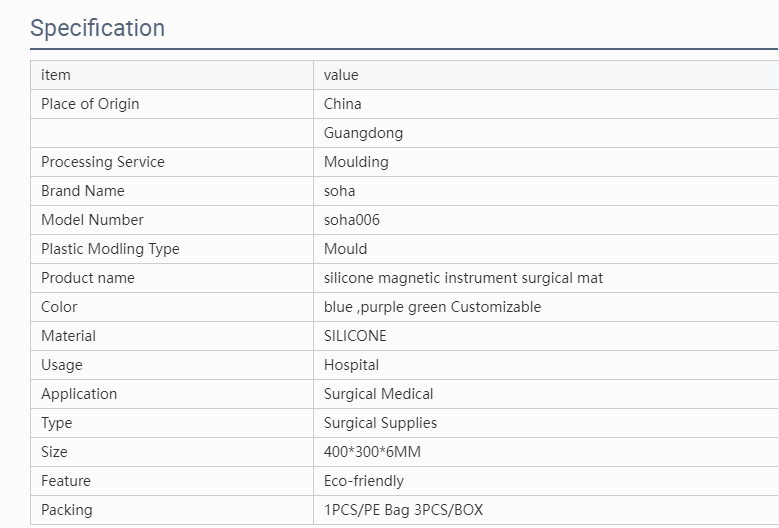The image size is (779, 528).
Task: Select the Surgical Medical application value
Action: 379,394
